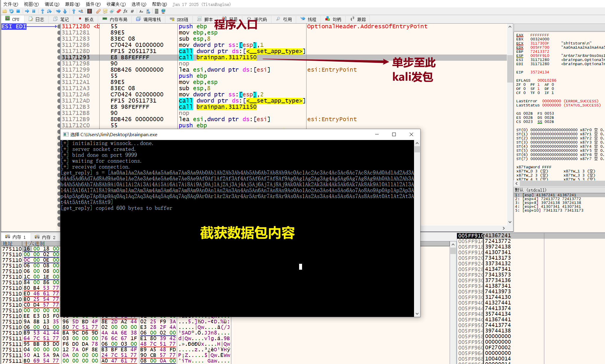The width and height of the screenshot is (605, 364).
Task: Open the 调试 (Debug) menu
Action: [52, 4]
